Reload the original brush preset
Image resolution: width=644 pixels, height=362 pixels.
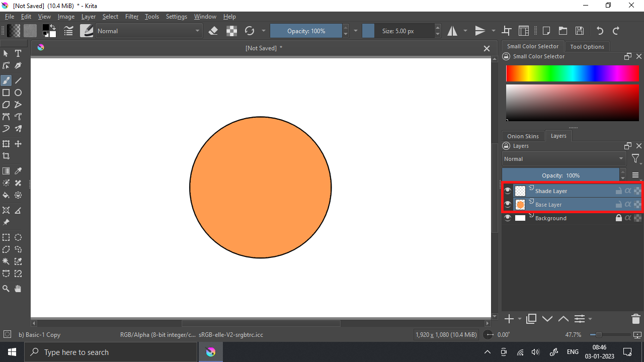pyautogui.click(x=250, y=31)
